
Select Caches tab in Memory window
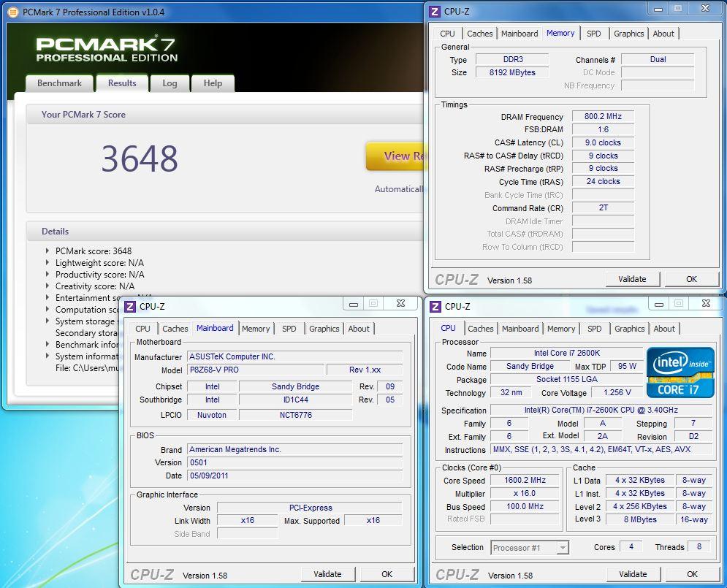(480, 34)
